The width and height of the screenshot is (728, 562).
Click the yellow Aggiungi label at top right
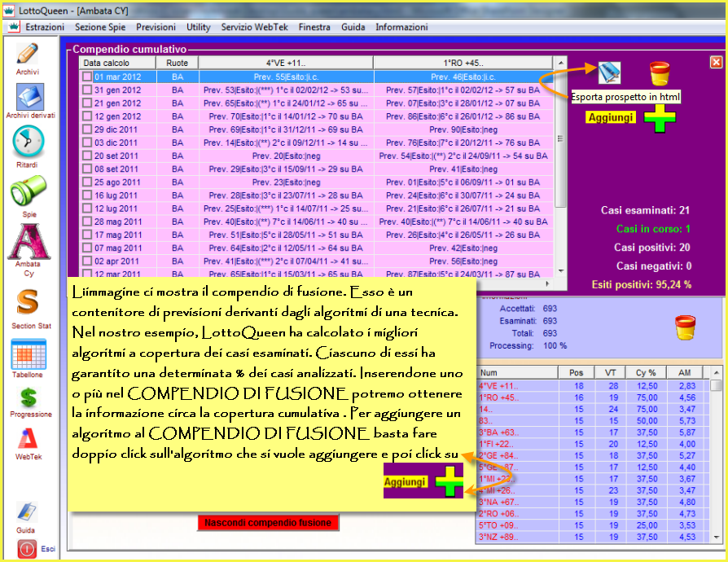611,117
